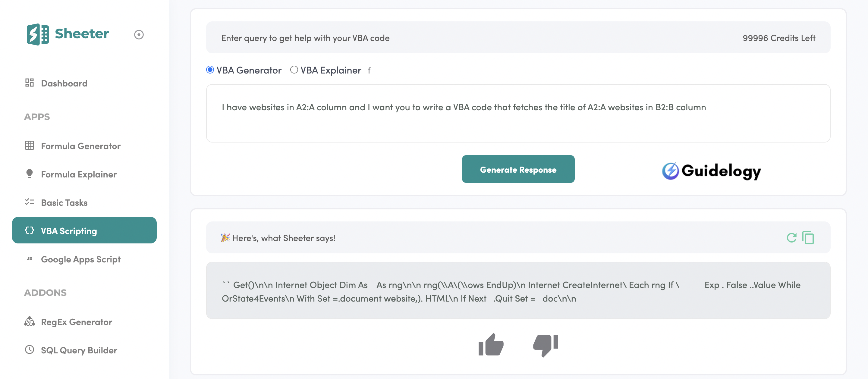
Task: Select the VBA Generator radio button
Action: (210, 70)
